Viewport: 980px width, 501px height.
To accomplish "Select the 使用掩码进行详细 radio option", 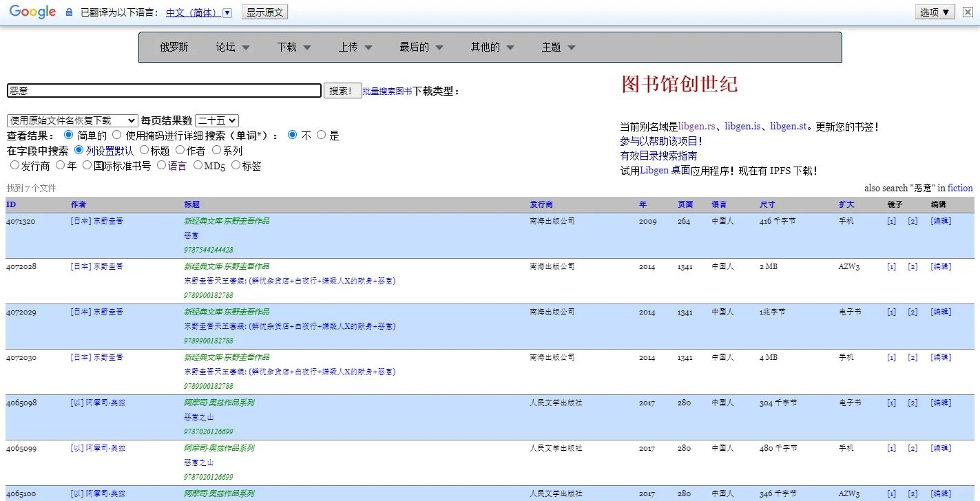I will [x=116, y=135].
